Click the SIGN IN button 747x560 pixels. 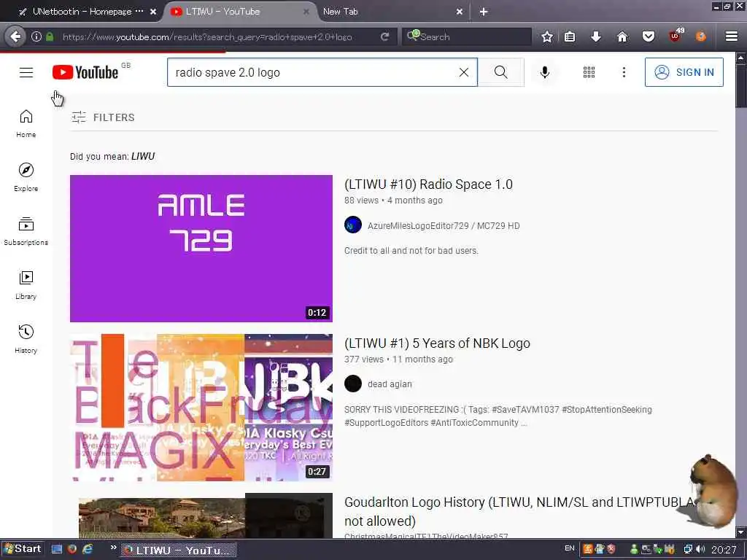tap(684, 72)
